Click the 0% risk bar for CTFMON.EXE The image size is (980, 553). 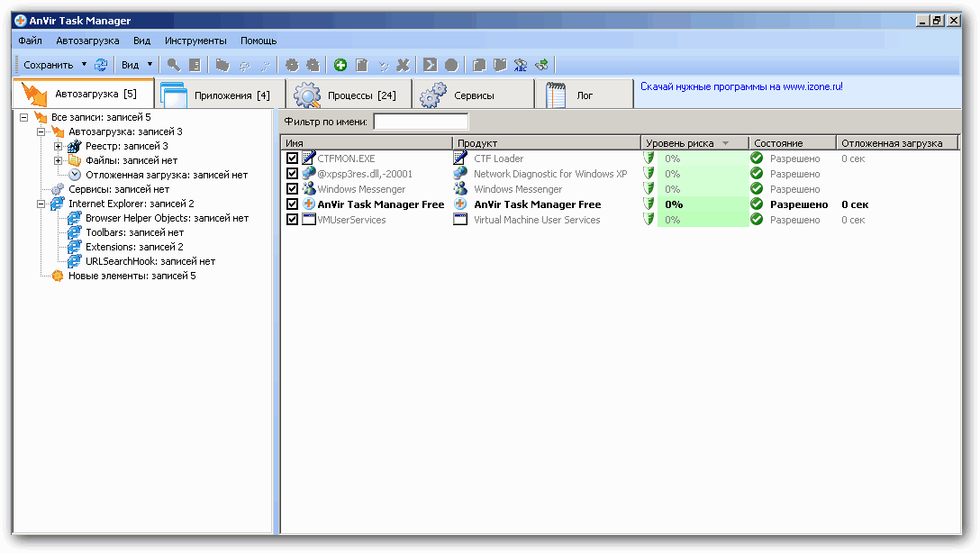[703, 159]
